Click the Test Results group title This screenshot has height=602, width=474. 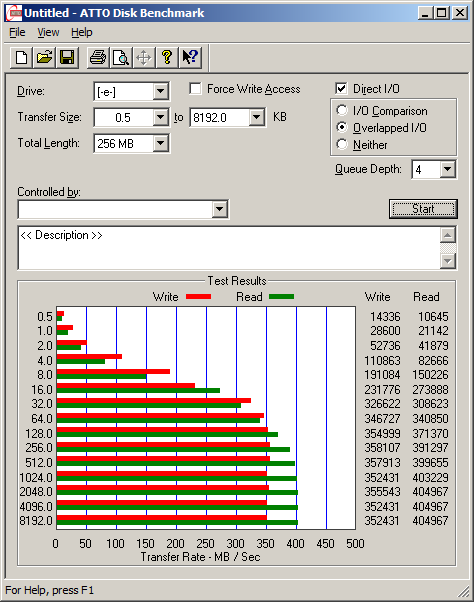pos(237,281)
